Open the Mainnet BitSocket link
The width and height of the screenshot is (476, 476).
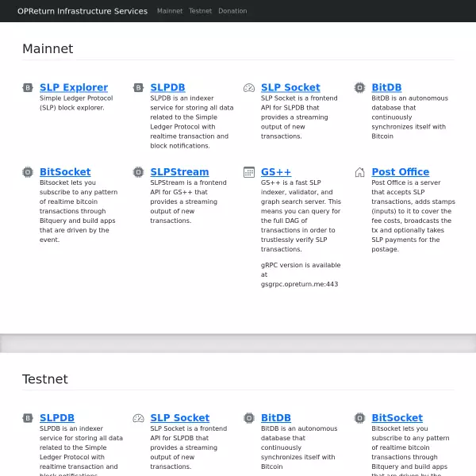65,172
